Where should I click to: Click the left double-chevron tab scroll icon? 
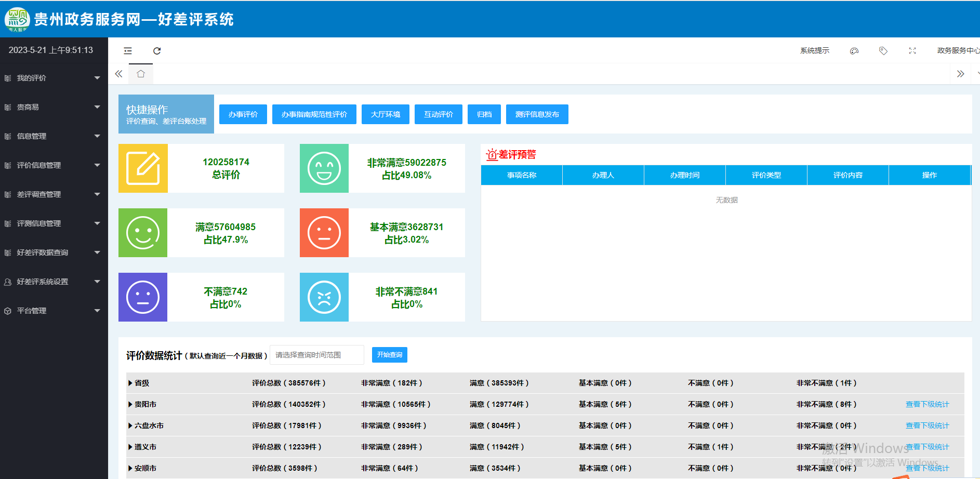tap(119, 74)
